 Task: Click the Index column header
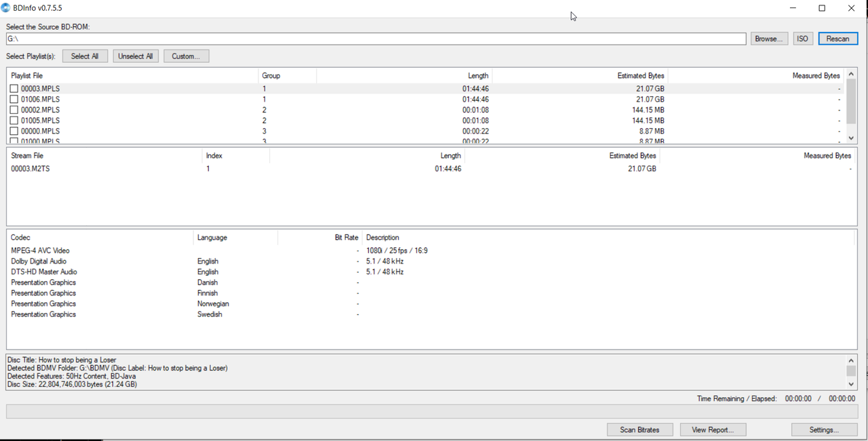pos(235,156)
